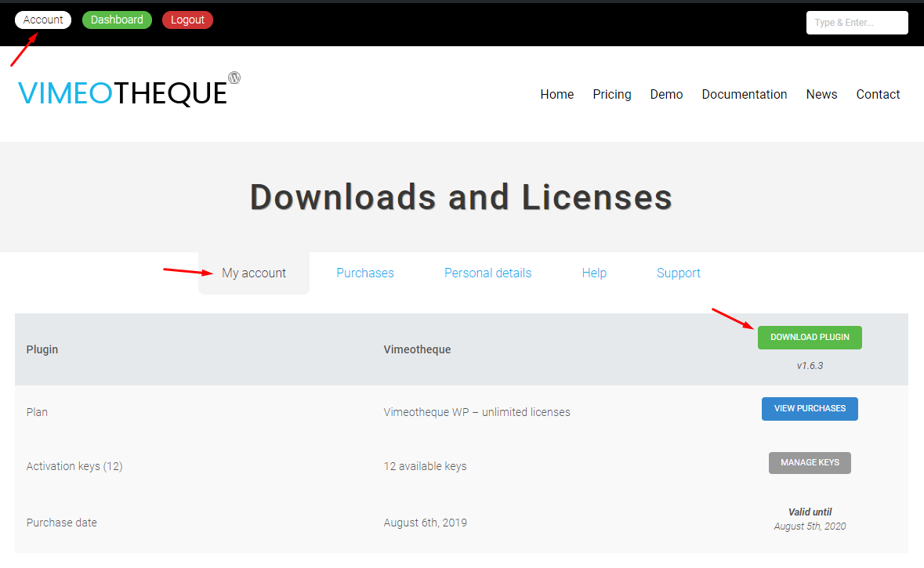Screen dimensions: 924x568
Task: Switch to the Purchases tab
Action: (x=364, y=273)
